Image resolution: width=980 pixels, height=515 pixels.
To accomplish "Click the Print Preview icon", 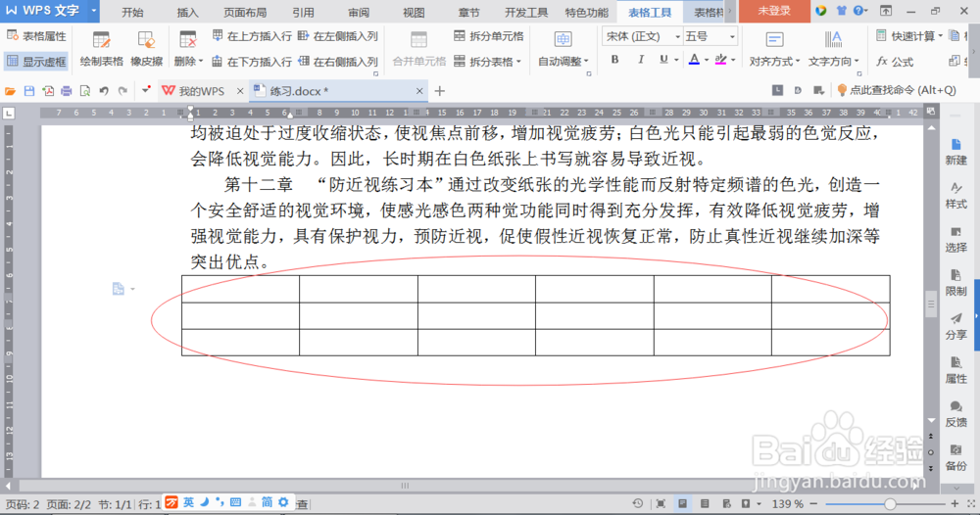I will 85,91.
